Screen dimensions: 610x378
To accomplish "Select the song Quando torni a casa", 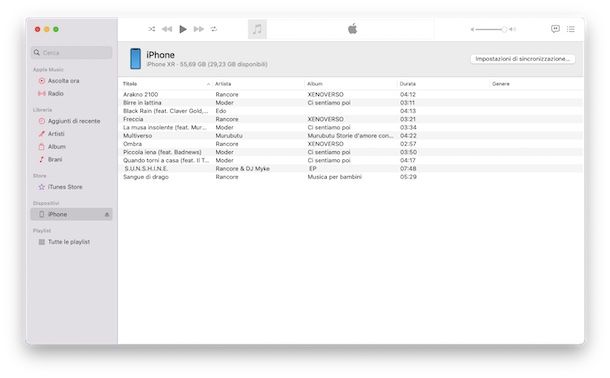I will click(x=166, y=160).
